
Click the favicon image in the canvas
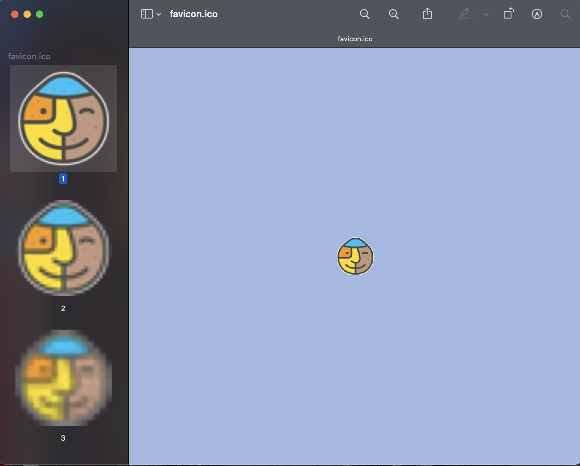(x=355, y=256)
